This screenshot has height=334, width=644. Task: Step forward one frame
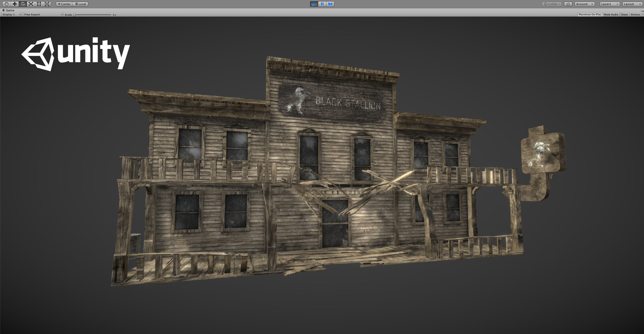coord(330,4)
